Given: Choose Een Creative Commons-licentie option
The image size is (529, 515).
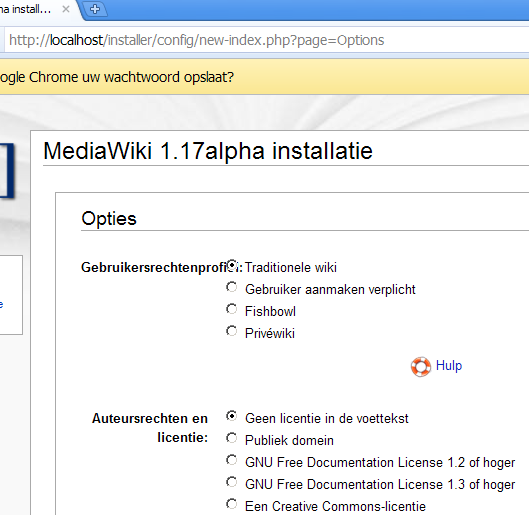Looking at the screenshot, I should (x=231, y=504).
